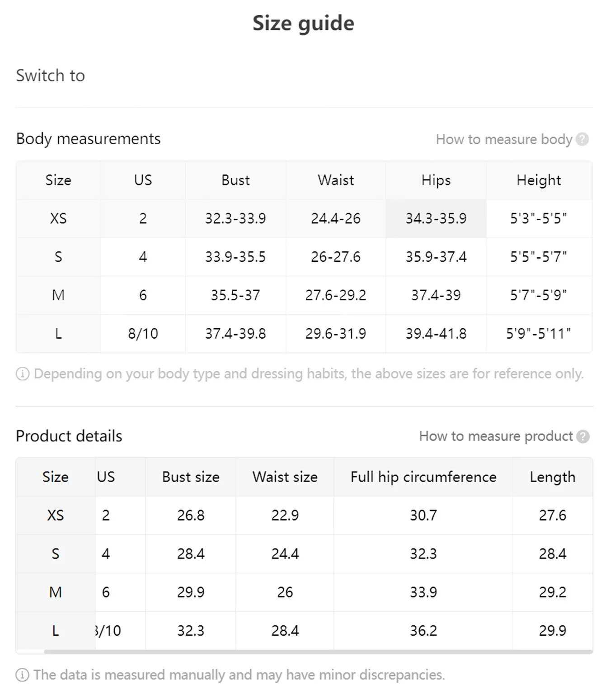
Task: Select the L size cell in product details
Action: [56, 630]
